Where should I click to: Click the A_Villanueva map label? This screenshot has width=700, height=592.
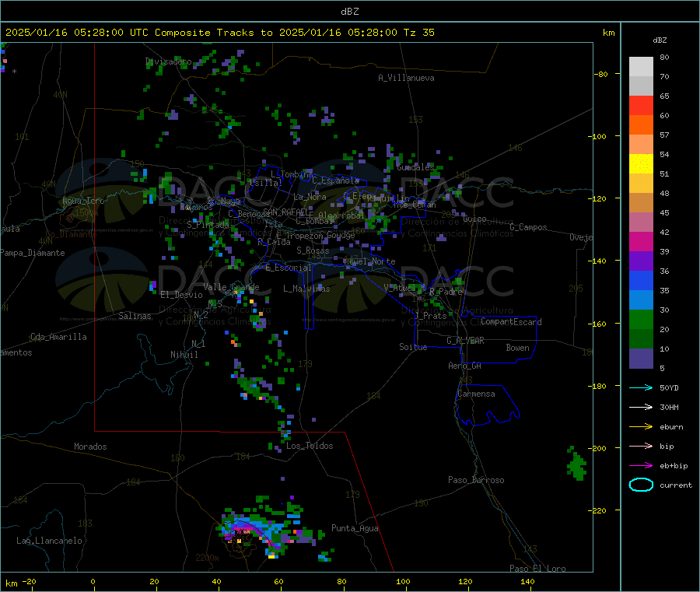click(406, 78)
